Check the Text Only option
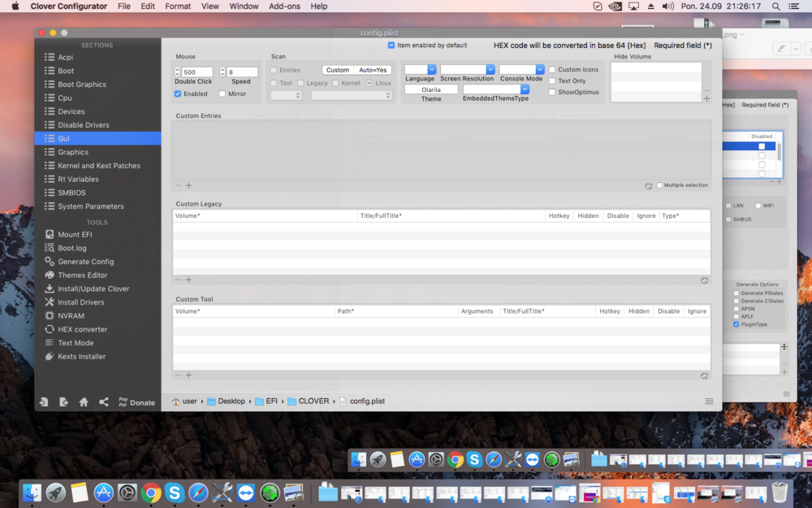The width and height of the screenshot is (812, 508). point(552,81)
